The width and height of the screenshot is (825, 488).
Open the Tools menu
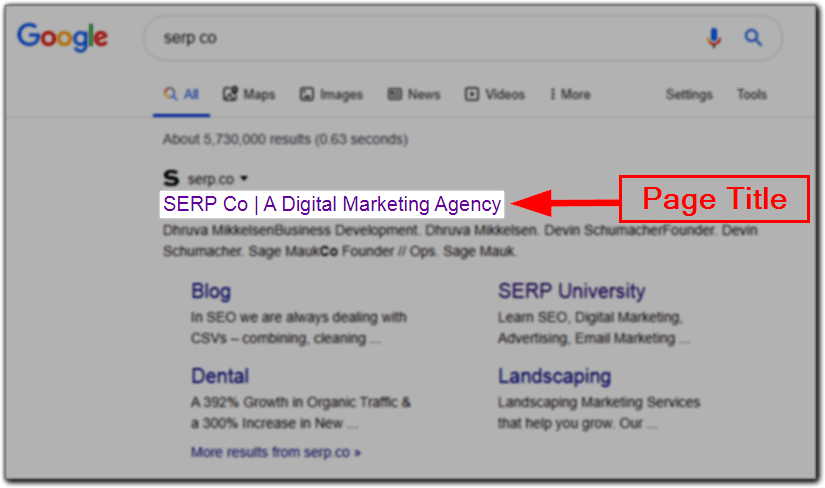pos(752,95)
